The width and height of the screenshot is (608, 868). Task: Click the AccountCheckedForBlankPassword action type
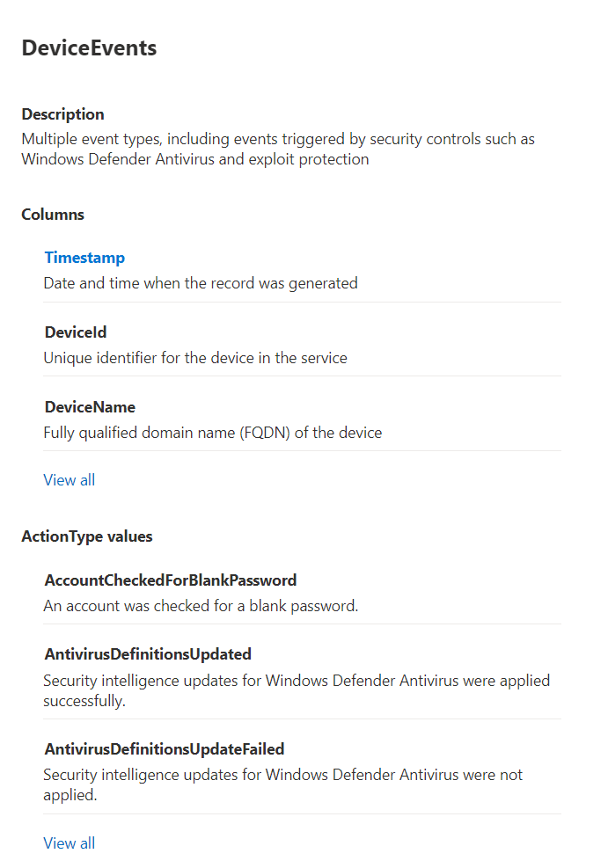click(171, 580)
